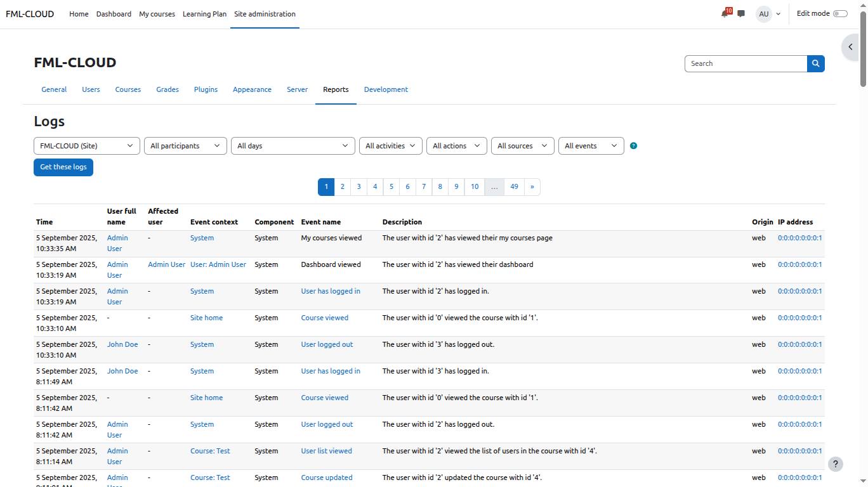Click the FML-CLOUD brand link
The height and width of the screenshot is (487, 868).
point(30,14)
